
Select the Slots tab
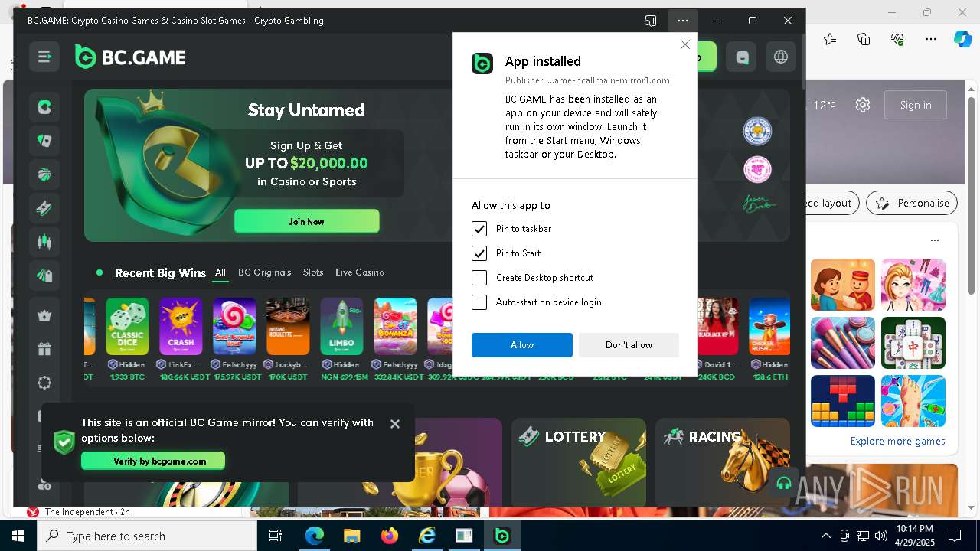[313, 272]
